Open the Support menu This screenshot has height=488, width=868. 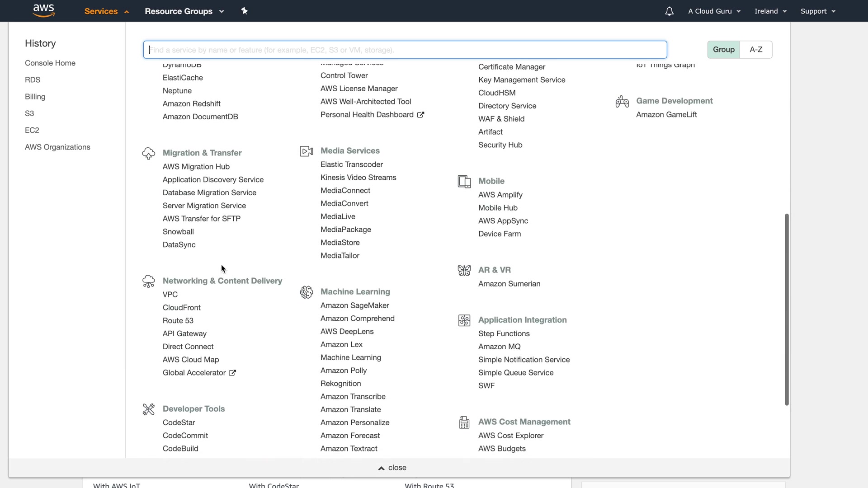(818, 11)
